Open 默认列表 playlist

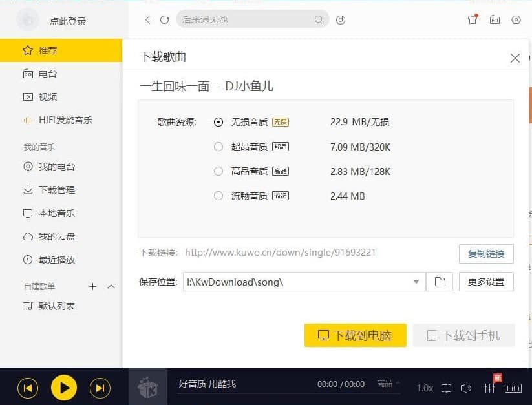click(x=61, y=306)
